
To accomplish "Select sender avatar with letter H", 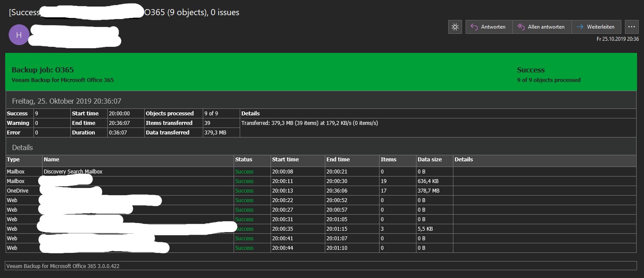I will (19, 35).
